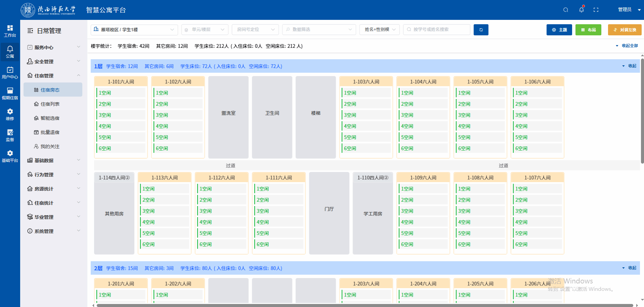Expand the 服务中心 menu group
Viewport: 644px width, 307px height.
(54, 47)
